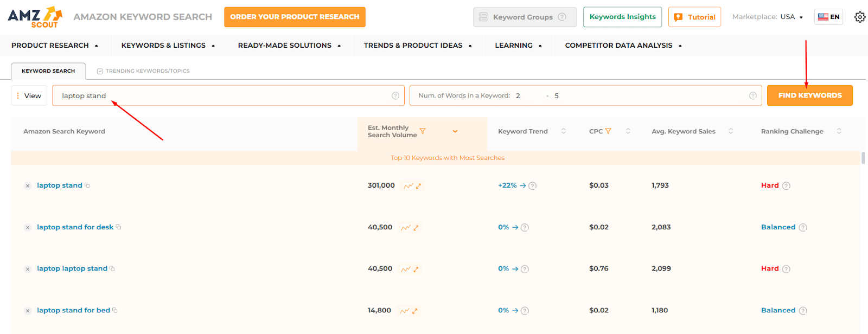The height and width of the screenshot is (334, 868).
Task: Click the keyword field containing 'laptop stand'
Action: click(x=228, y=95)
